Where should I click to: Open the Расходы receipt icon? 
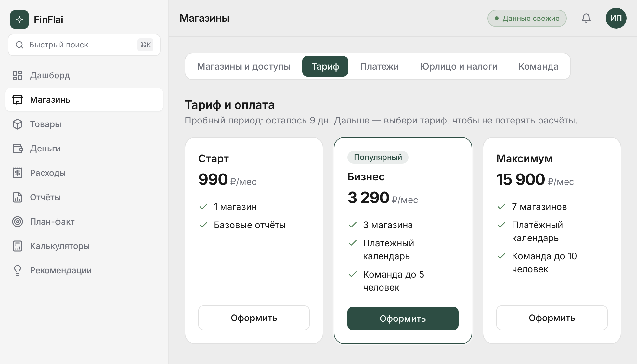(18, 173)
